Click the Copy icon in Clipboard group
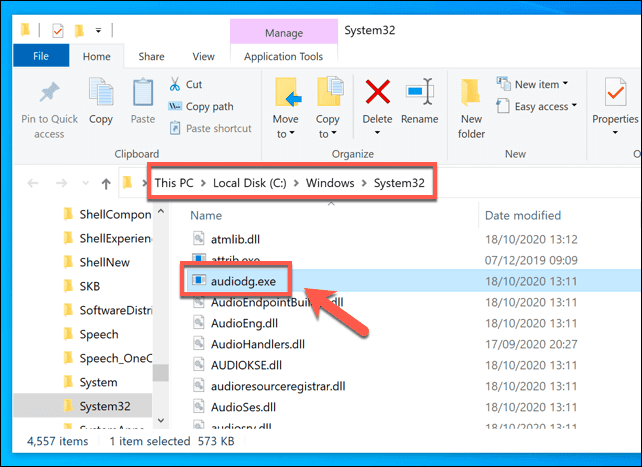Screen dimensions: 642x467 tap(101, 92)
